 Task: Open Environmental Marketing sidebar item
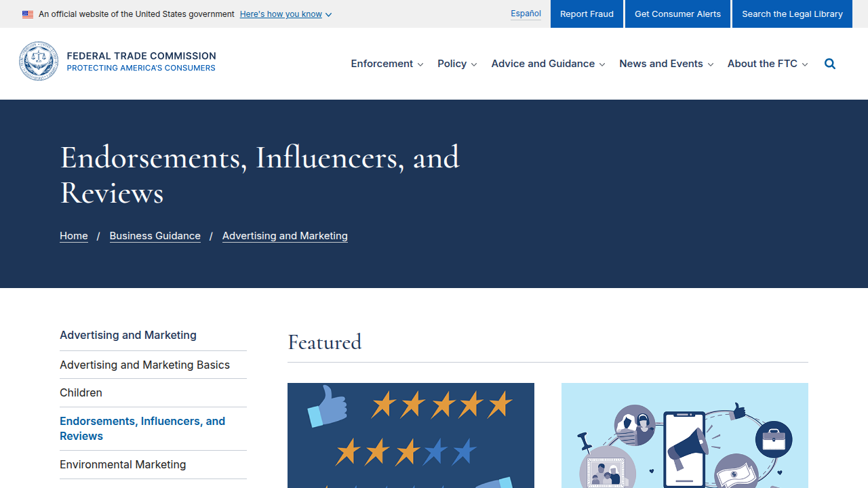click(153, 465)
